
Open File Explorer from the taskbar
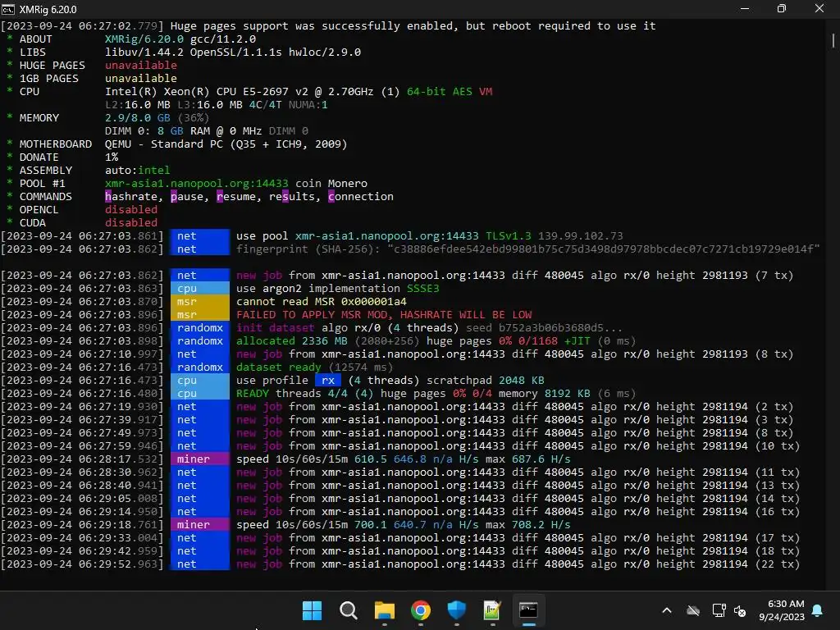[x=384, y=610]
